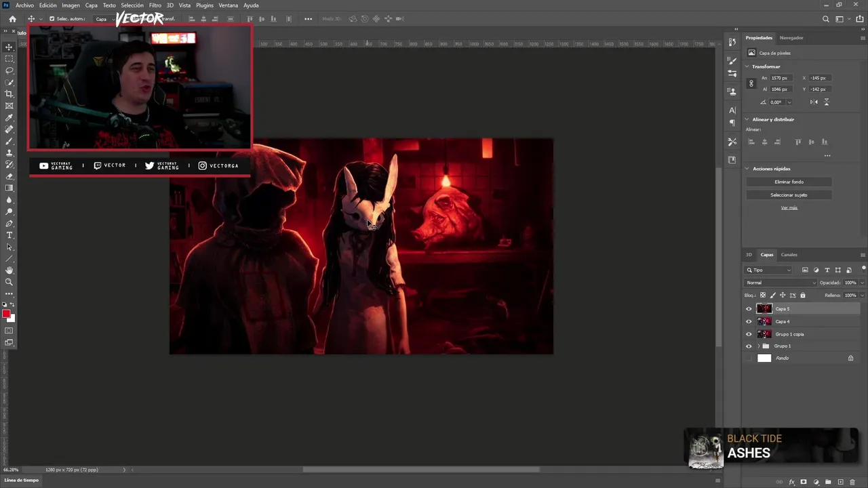This screenshot has height=488, width=868.
Task: Select the Rectangular Marquee tool
Action: (9, 59)
